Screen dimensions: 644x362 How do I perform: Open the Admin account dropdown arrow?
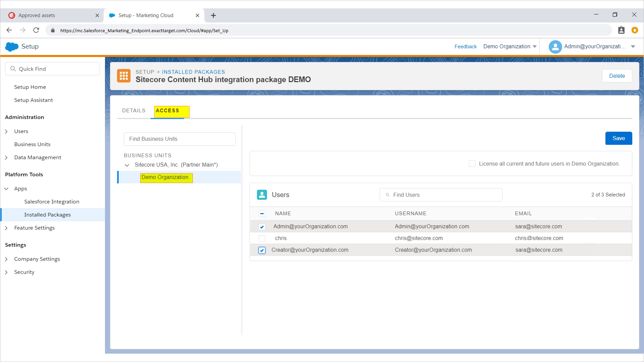click(633, 47)
